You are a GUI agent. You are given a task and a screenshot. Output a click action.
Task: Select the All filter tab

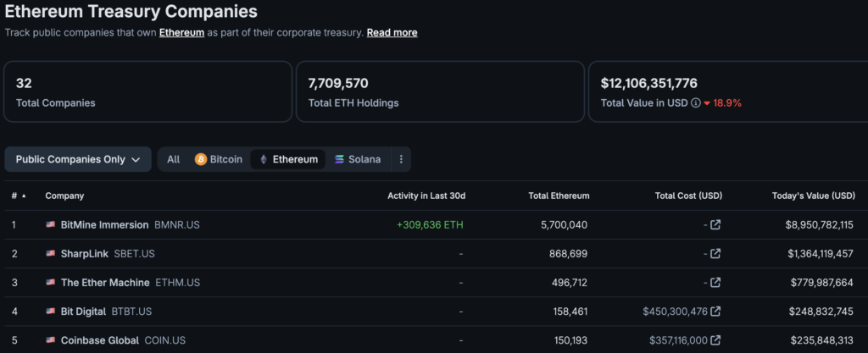173,159
